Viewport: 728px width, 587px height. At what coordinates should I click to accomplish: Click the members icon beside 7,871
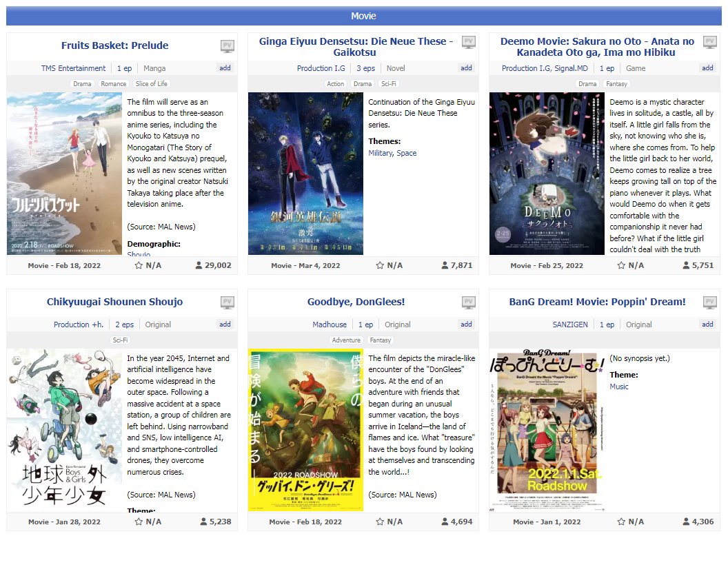pos(445,265)
